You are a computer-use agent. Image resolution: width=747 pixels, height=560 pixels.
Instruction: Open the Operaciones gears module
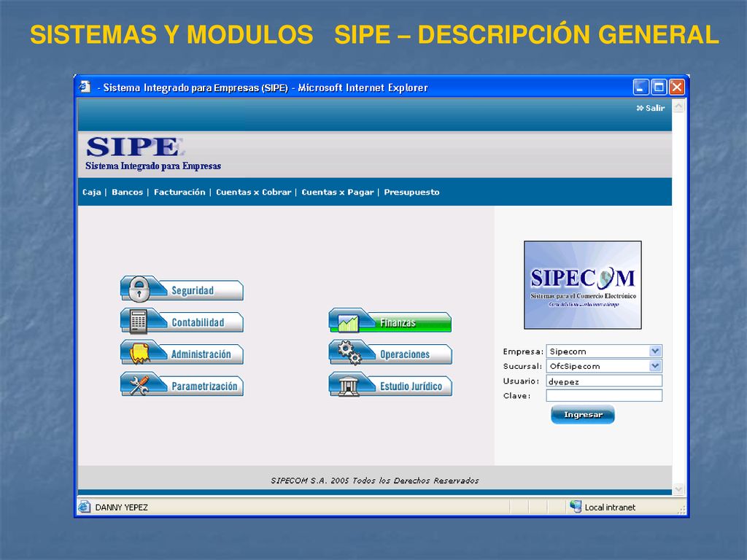coord(390,353)
